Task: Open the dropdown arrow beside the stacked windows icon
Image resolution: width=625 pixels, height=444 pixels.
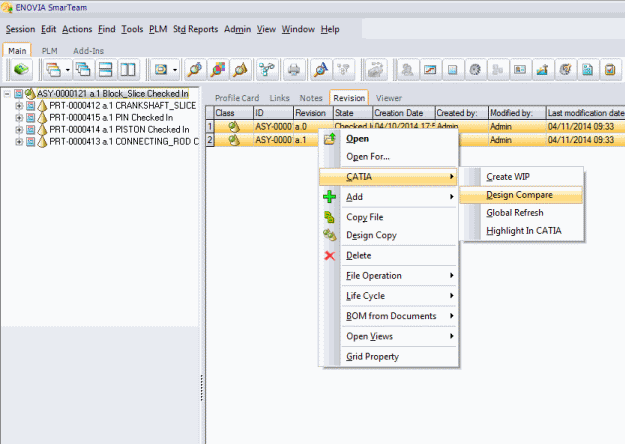Action: point(67,70)
